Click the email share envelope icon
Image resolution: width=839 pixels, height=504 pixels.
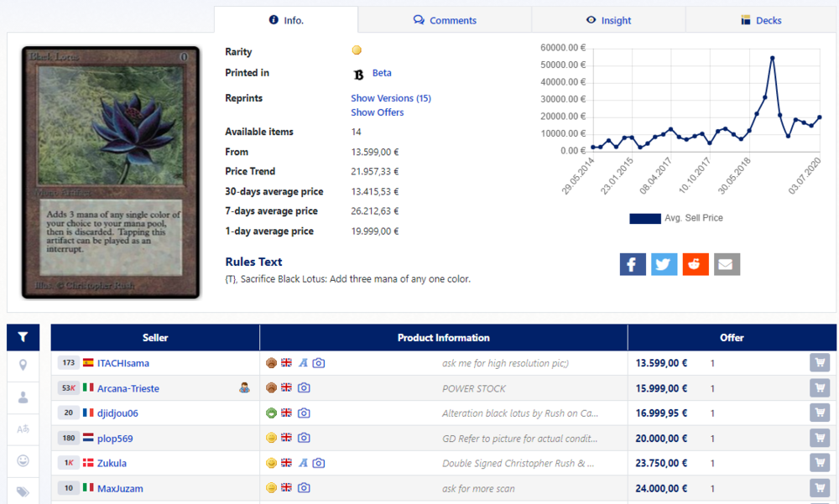click(727, 264)
